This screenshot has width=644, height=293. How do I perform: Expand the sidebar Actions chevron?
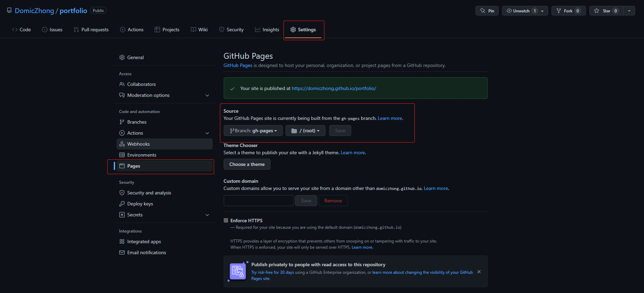tap(207, 133)
